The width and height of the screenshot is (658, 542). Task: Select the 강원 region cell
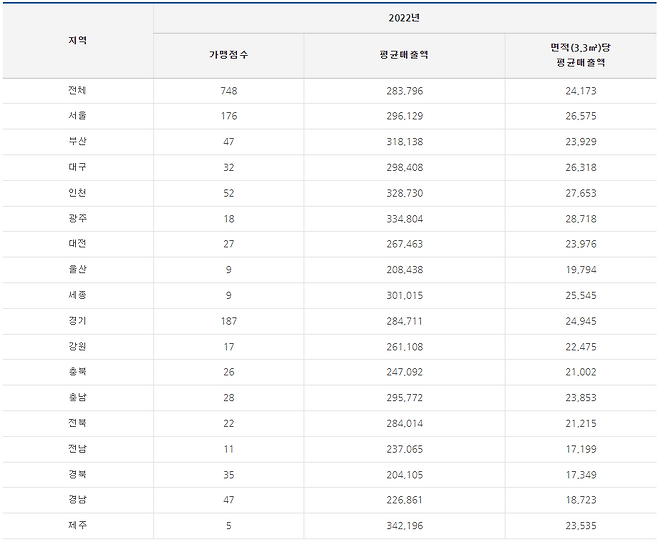coord(77,347)
